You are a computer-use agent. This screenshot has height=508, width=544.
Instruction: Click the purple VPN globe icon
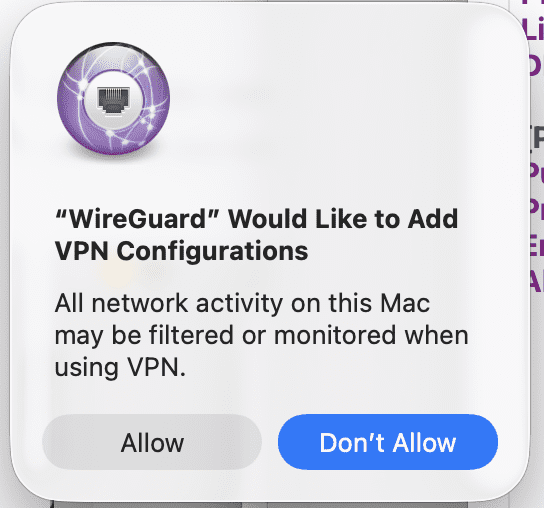pyautogui.click(x=113, y=99)
